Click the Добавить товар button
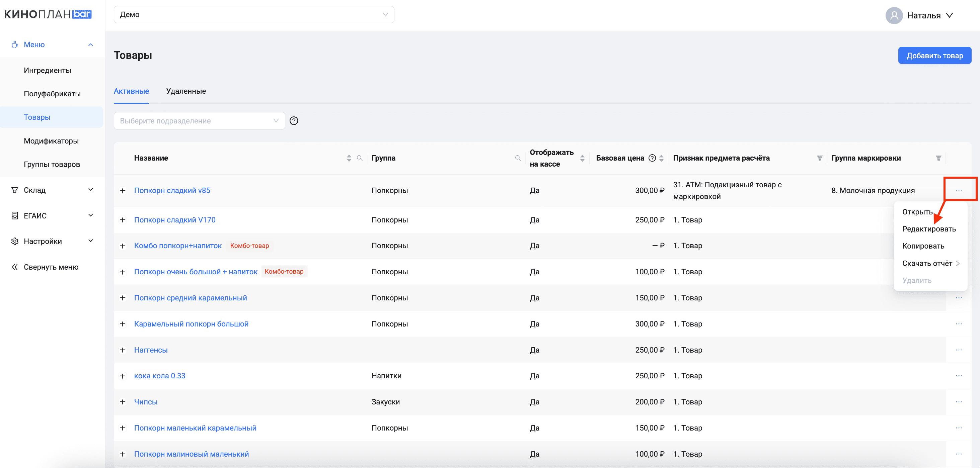This screenshot has height=468, width=980. (935, 56)
